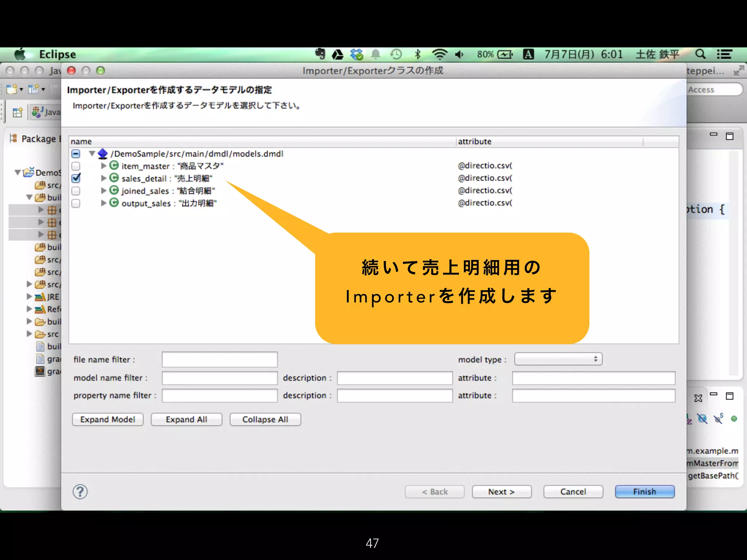Open Spotlight search magnifier icon

tap(700, 54)
